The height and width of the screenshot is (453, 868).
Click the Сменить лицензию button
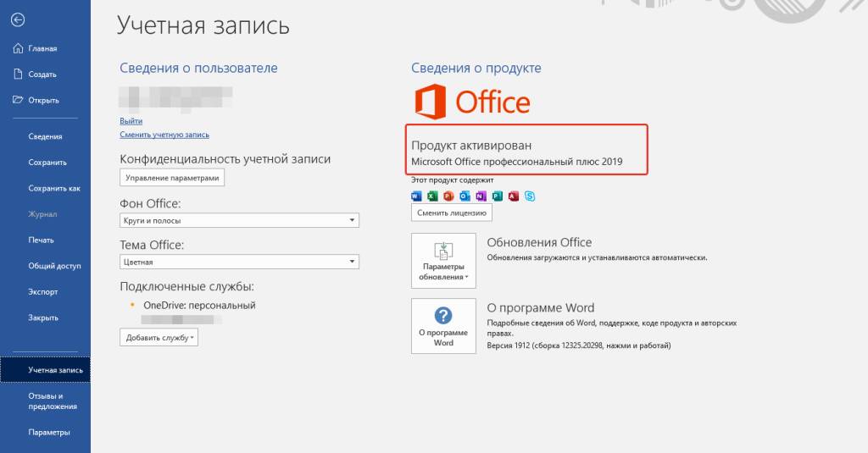[x=452, y=213]
